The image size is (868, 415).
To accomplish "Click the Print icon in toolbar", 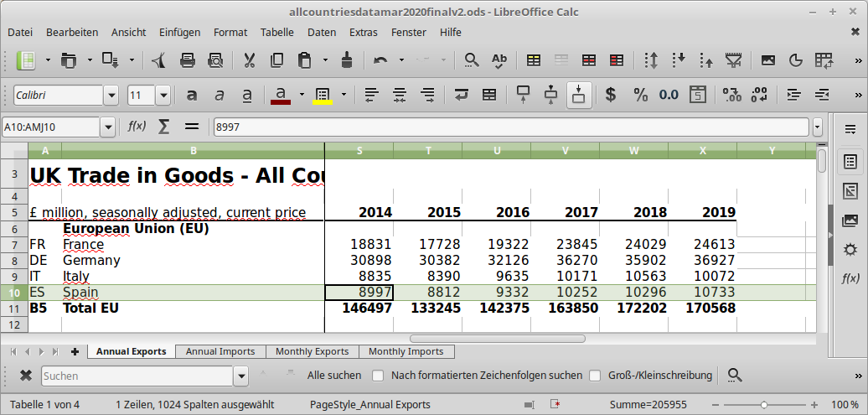I will pyautogui.click(x=188, y=60).
